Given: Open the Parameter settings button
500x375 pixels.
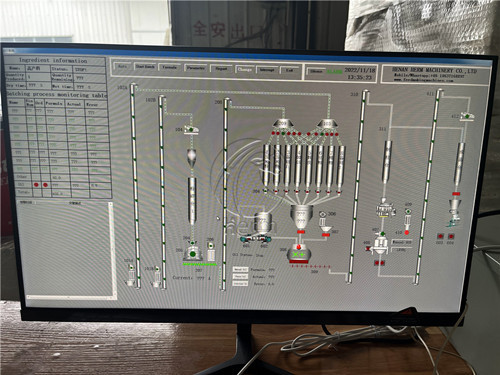Looking at the screenshot, I should pos(196,68).
